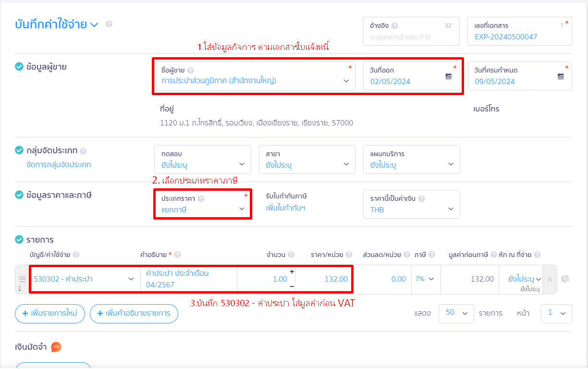
Task: Click the checkmark icon beside ข้อมูลราคาและภาษี
Action: pyautogui.click(x=19, y=195)
